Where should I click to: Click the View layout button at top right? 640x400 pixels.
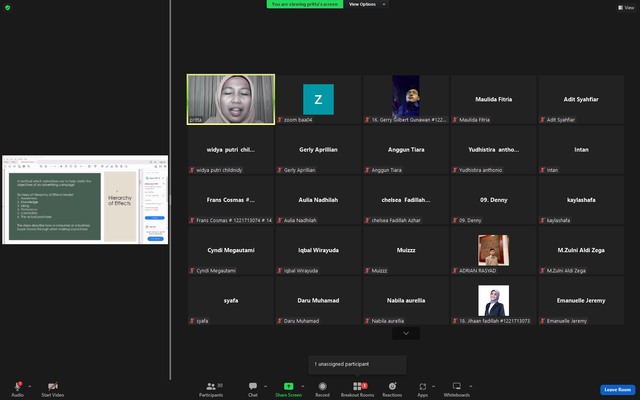[x=626, y=7]
